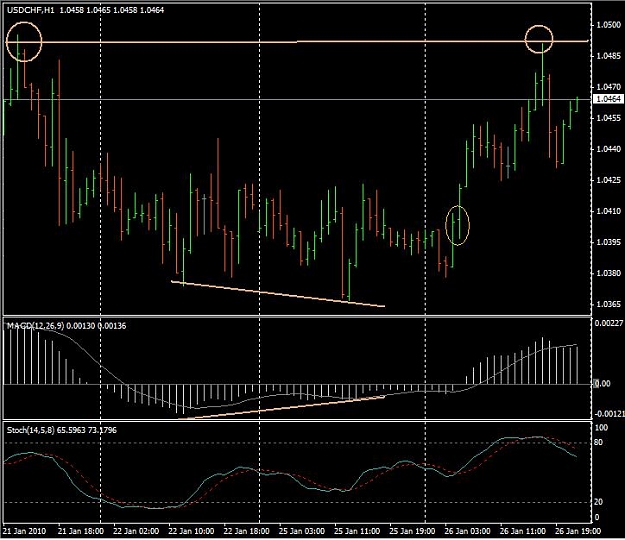The image size is (625, 540).
Task: Click the 26 Jan 03:00 time label
Action: click(467, 532)
